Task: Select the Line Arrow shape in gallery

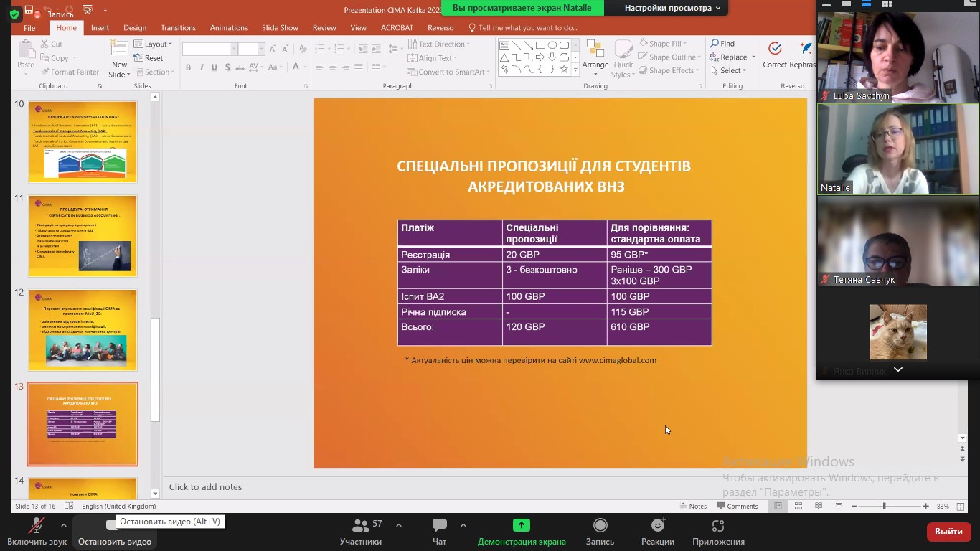Action: click(x=528, y=45)
